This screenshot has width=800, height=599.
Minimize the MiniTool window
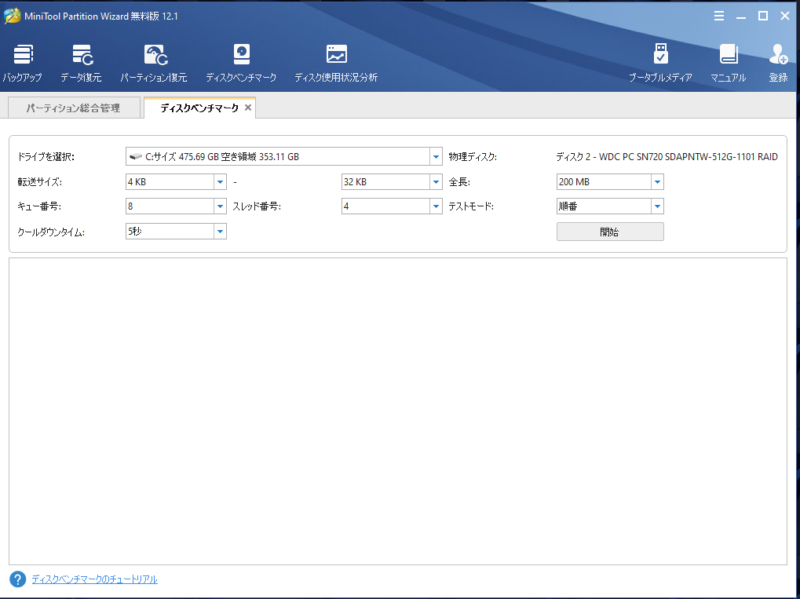point(741,16)
